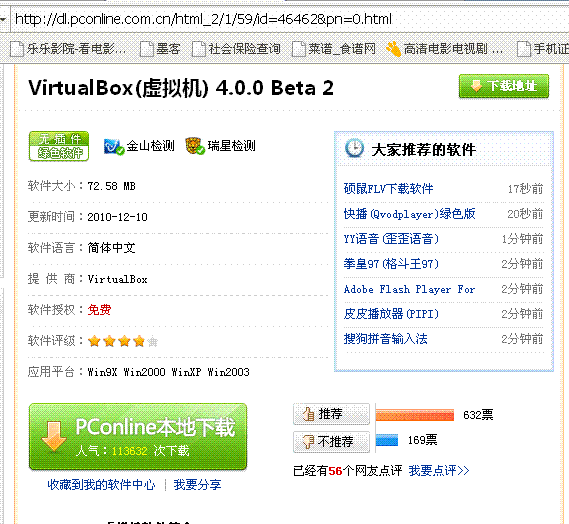Open the 拳皇97(格斗王97) link

391,264
